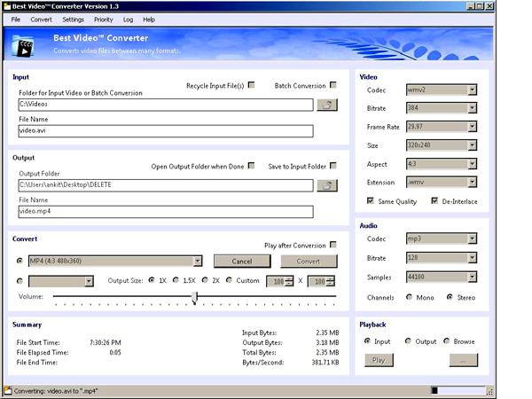Screen dimensions: 532x399
Task: Select the MP4 preset radio button
Action: (20, 261)
